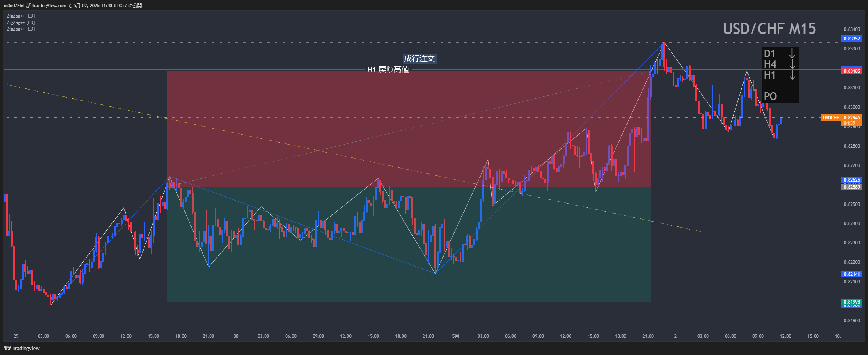868x355 pixels.
Task: Click the 5月 date marker on time axis
Action: (455, 336)
